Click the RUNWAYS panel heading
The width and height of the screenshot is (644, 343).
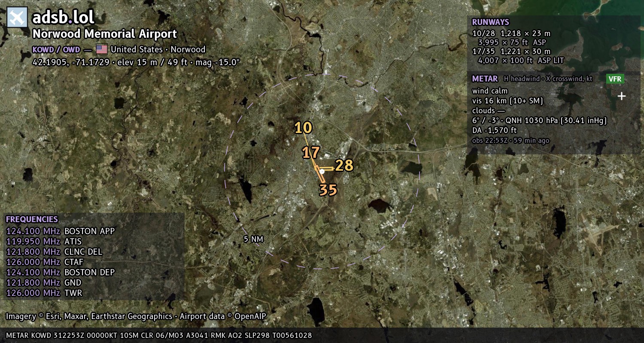pyautogui.click(x=490, y=22)
